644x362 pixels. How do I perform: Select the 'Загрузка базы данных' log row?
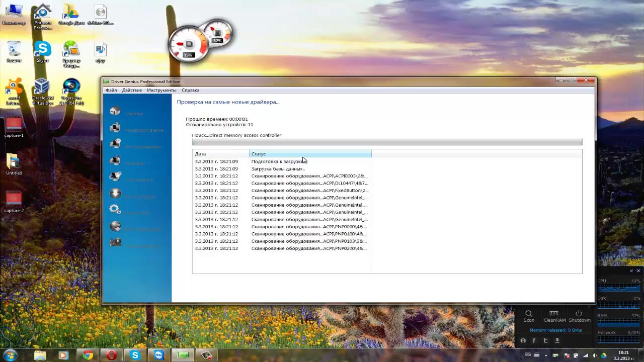[278, 169]
